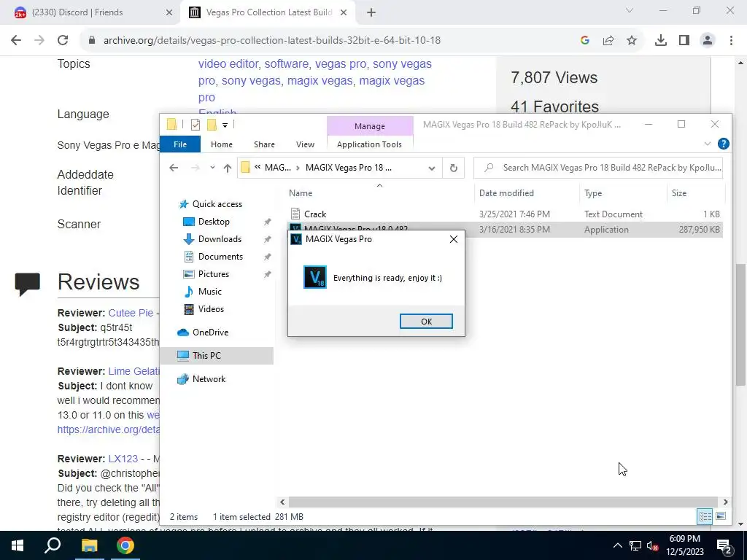Screen dimensions: 747x560
Task: Expand the address bar history dropdown
Action: (x=432, y=168)
